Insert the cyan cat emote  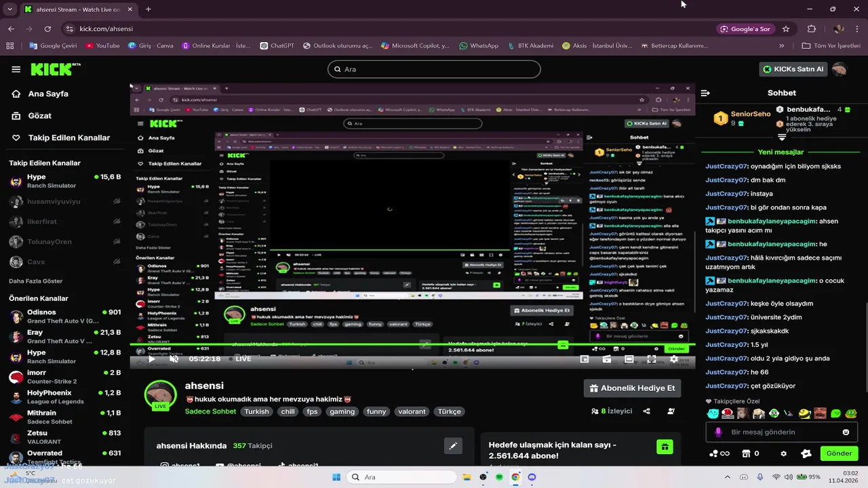713,413
